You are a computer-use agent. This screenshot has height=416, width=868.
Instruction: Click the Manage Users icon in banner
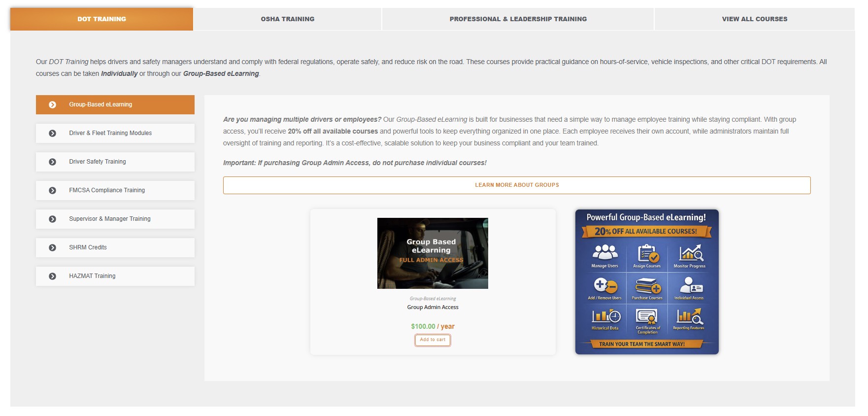tap(605, 252)
